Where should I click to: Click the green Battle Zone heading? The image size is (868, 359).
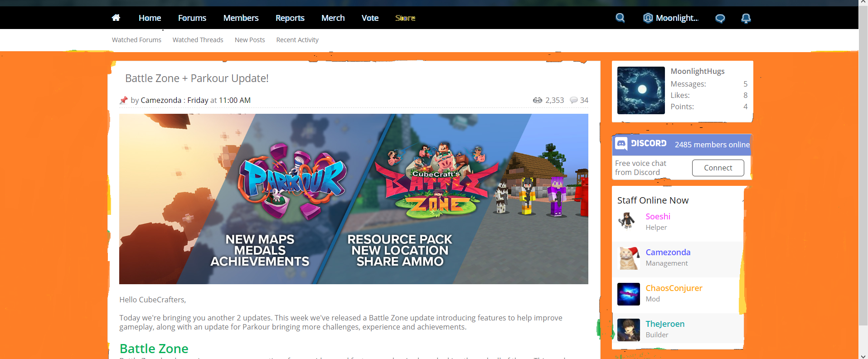coord(154,349)
